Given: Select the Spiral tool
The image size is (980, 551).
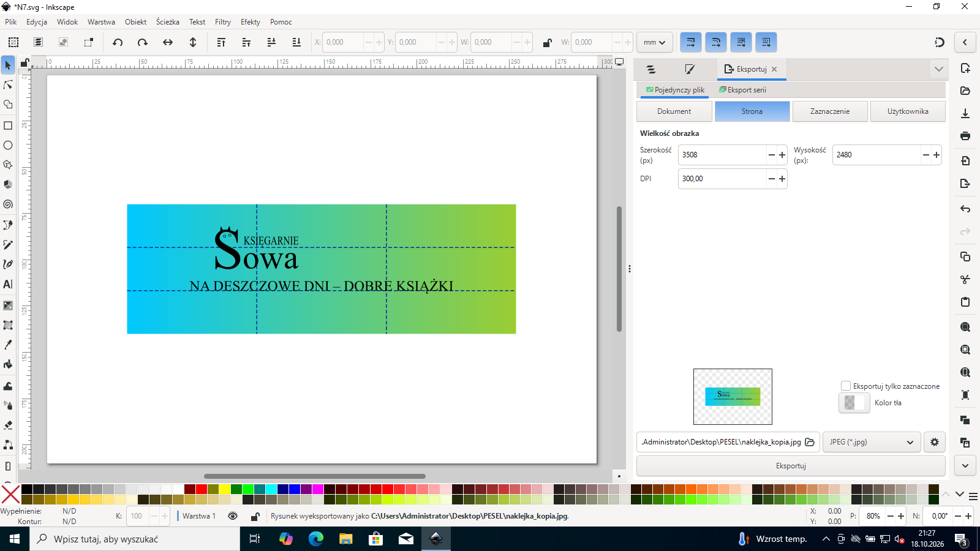Looking at the screenshot, I should [8, 204].
